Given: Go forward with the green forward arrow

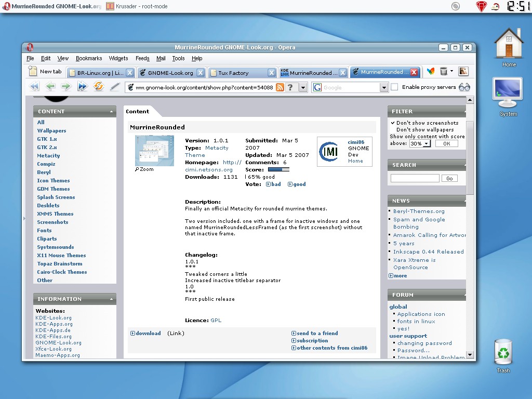Looking at the screenshot, I should pos(66,87).
